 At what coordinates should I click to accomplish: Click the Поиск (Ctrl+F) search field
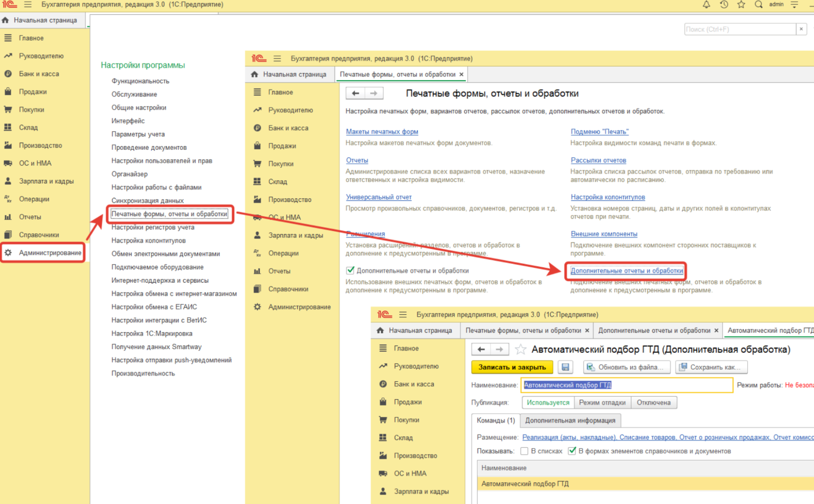(x=739, y=29)
